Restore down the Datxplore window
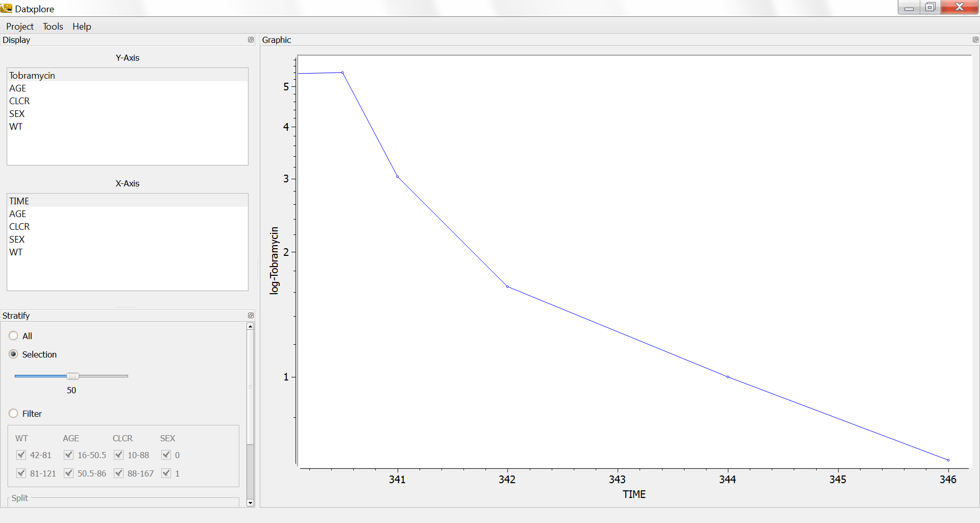980x523 pixels. click(x=930, y=7)
